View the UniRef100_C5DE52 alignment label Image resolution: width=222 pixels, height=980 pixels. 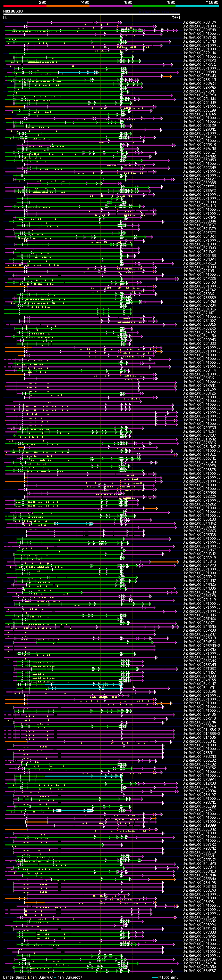(199, 768)
